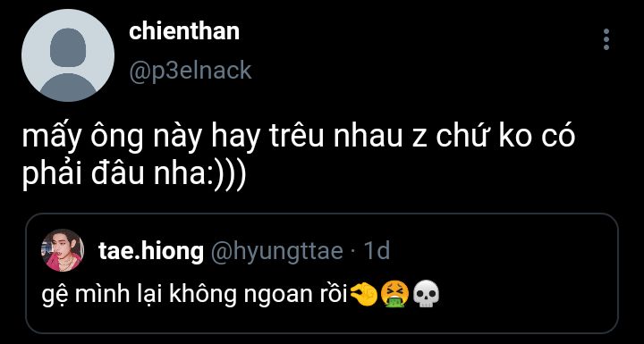The width and height of the screenshot is (644, 344).
Task: Click the skull emoji
Action: coord(426,295)
